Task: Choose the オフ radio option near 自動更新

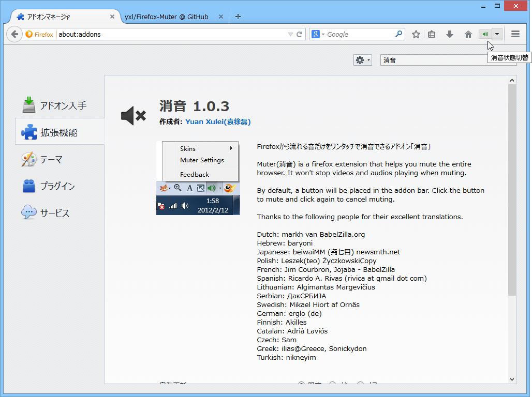Action: 359,383
